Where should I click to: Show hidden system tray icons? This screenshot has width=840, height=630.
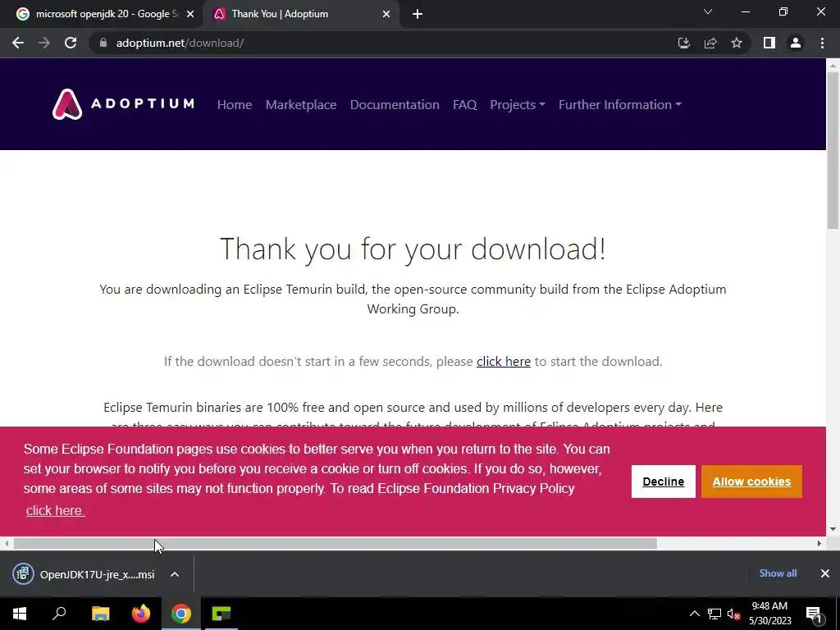click(694, 614)
